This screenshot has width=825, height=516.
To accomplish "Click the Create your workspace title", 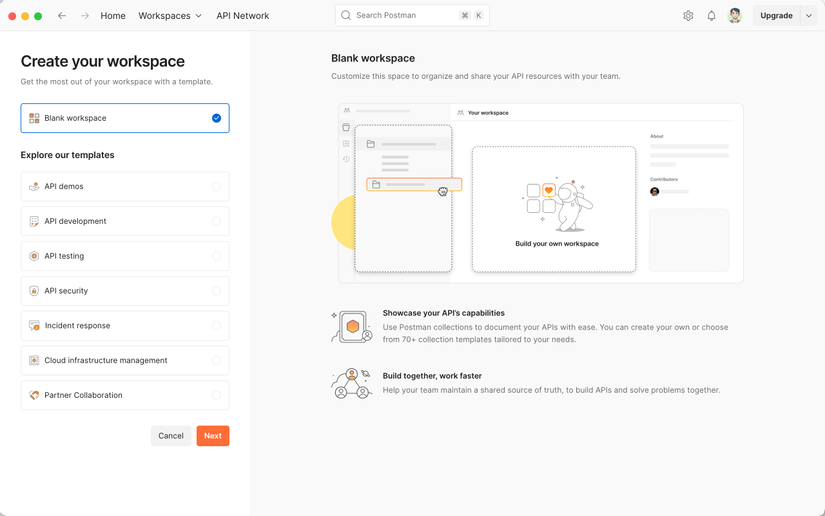I will click(103, 61).
